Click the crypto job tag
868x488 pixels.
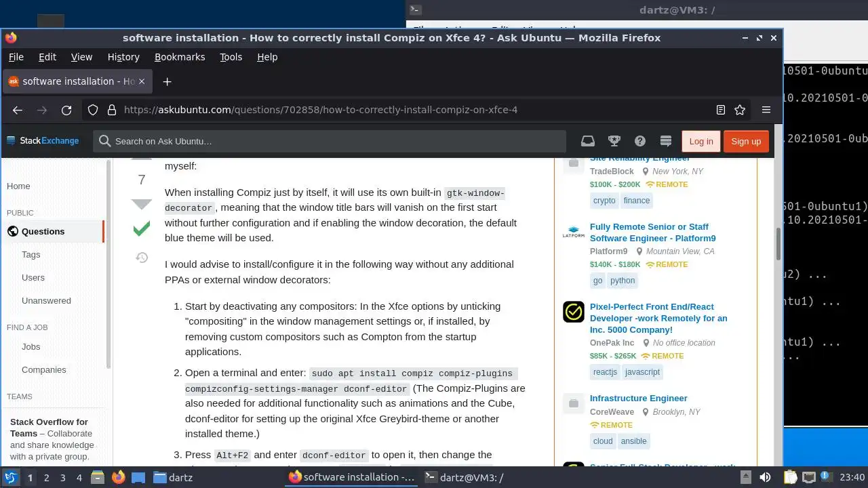point(604,201)
